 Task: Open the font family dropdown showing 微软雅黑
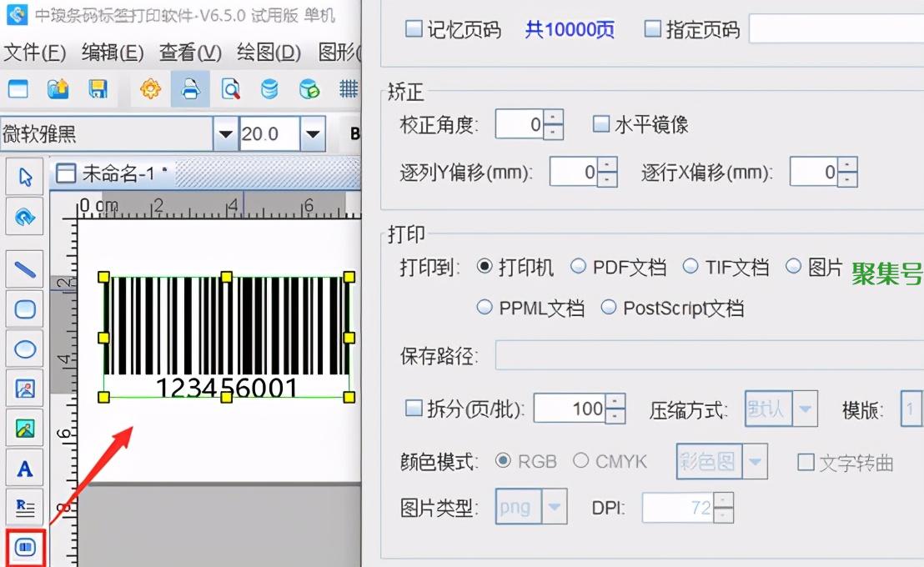(225, 133)
